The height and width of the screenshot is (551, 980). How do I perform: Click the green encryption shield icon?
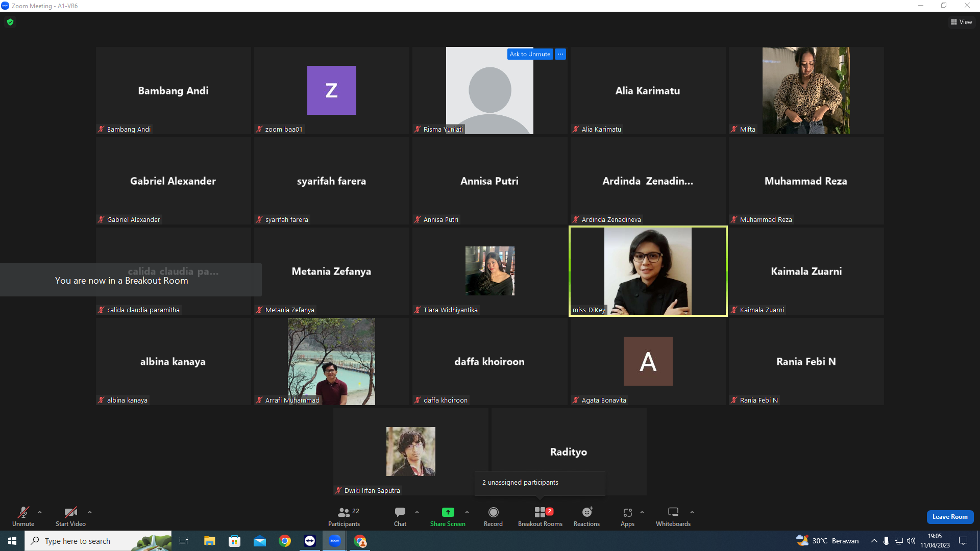pos(10,22)
